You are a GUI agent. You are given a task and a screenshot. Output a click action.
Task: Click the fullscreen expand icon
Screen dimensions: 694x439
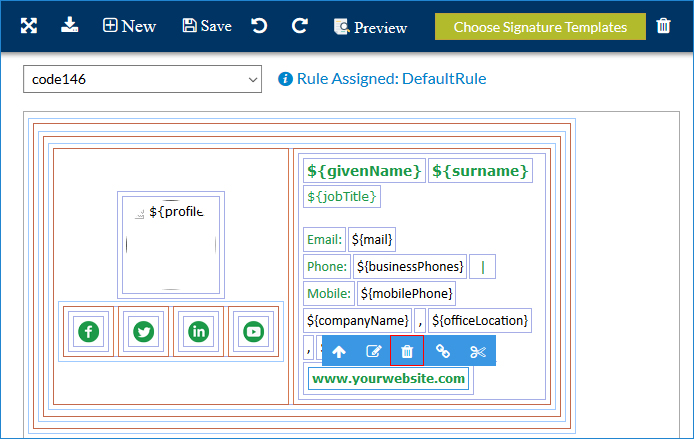tap(29, 26)
